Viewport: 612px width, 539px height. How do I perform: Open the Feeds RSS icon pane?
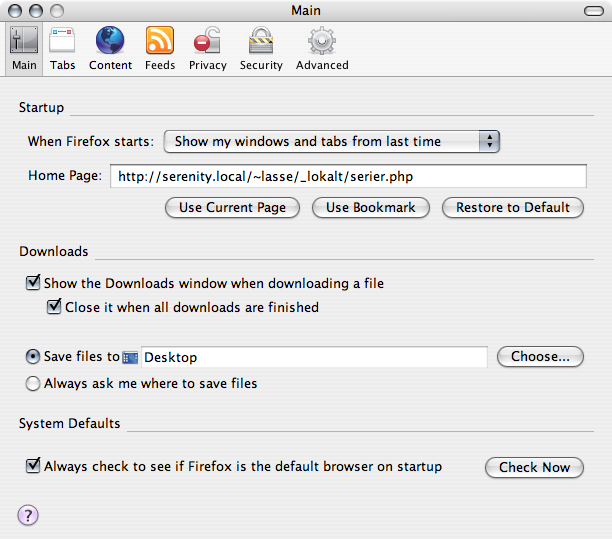pos(160,48)
